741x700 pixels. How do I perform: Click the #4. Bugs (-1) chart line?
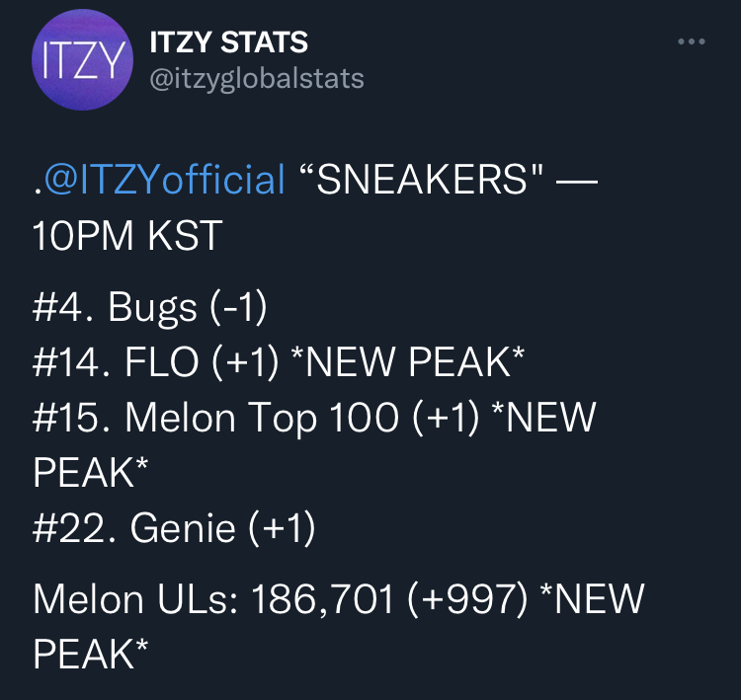click(x=150, y=308)
